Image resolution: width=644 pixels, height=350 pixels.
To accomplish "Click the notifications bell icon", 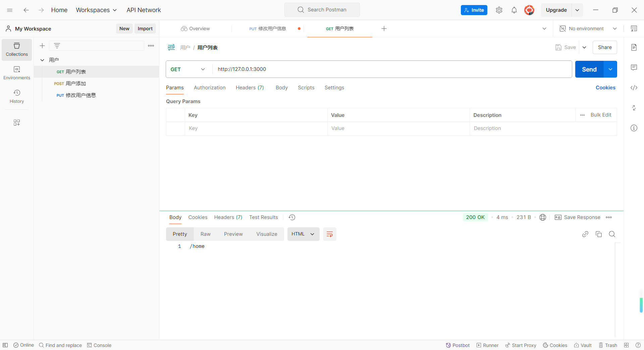I will coord(514,10).
